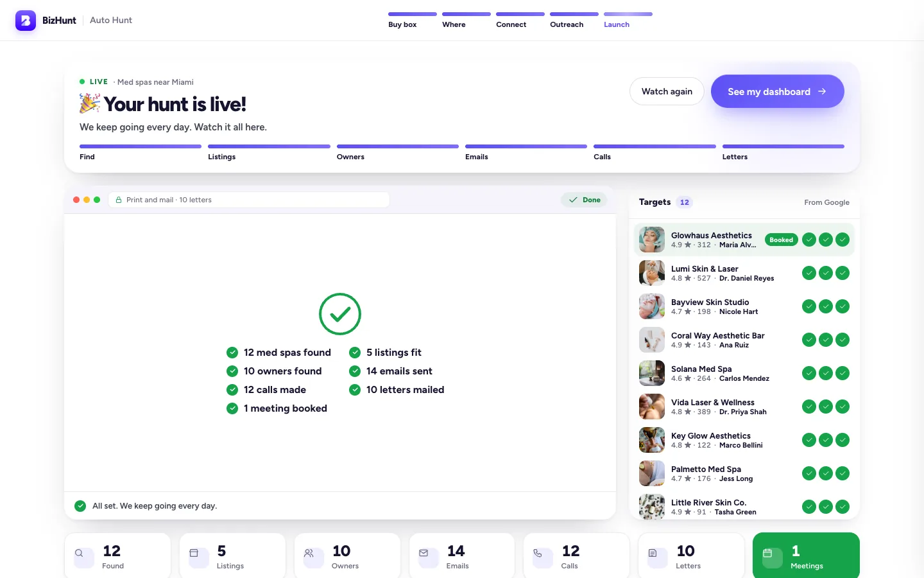This screenshot has width=924, height=578.
Task: Click the Done status button
Action: coord(585,200)
